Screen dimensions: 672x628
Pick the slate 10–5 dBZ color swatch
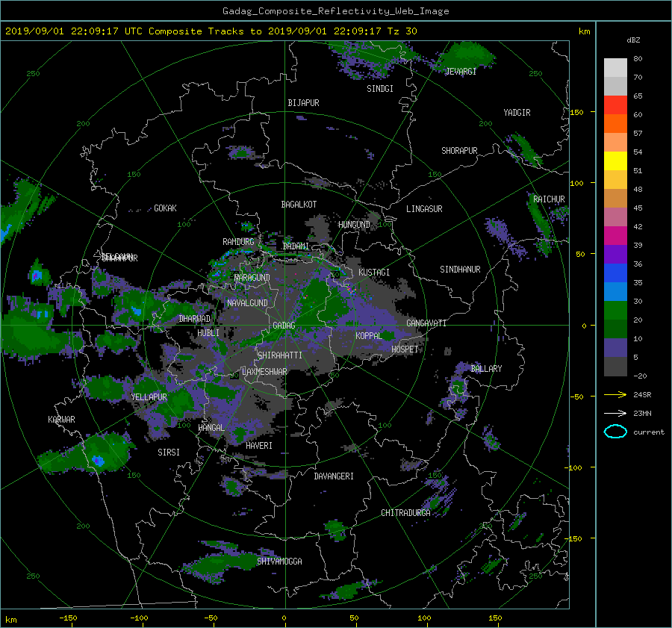pos(615,348)
